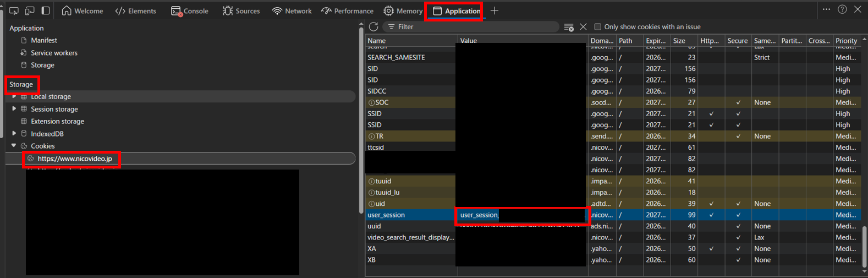
Task: Sort cookies by the Name column header
Action: (x=410, y=41)
